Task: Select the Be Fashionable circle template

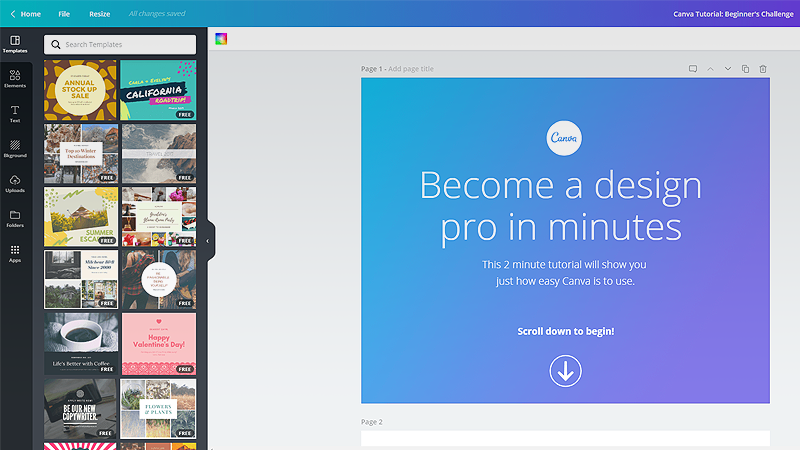Action: coord(159,280)
